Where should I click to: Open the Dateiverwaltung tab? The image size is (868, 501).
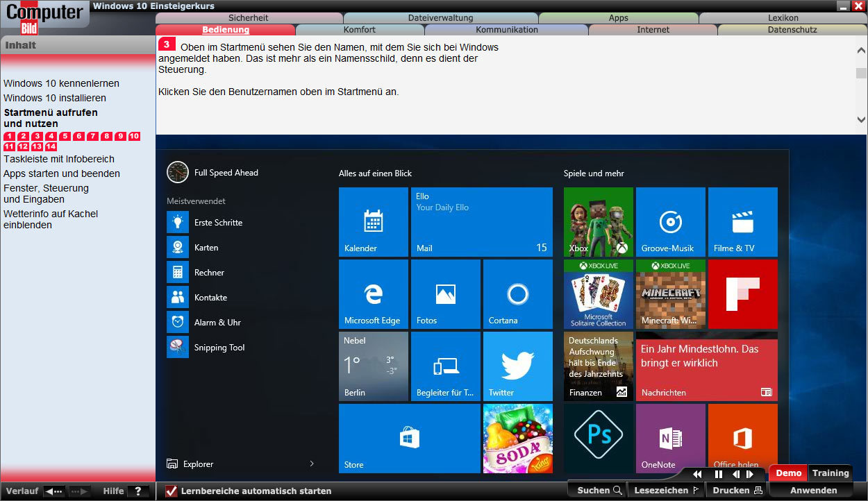pos(440,18)
